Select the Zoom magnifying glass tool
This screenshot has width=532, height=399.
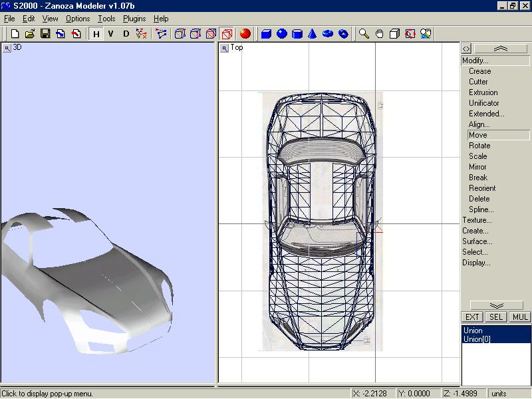pyautogui.click(x=364, y=33)
